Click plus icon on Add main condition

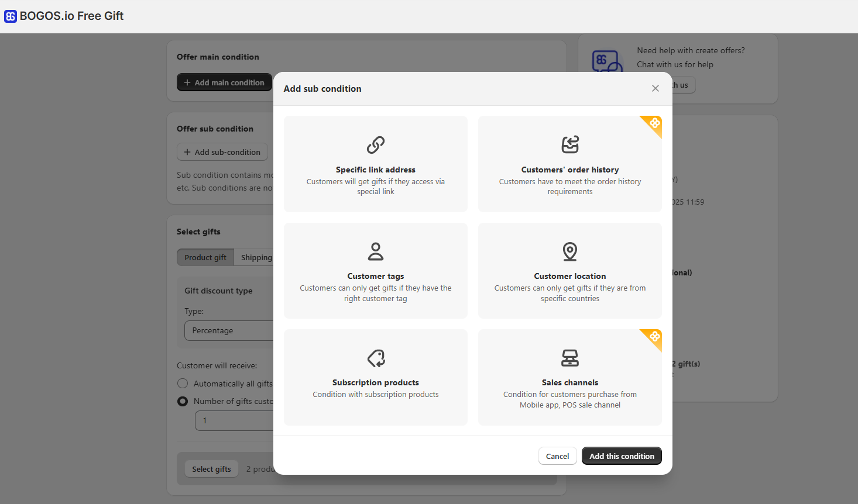tap(187, 82)
